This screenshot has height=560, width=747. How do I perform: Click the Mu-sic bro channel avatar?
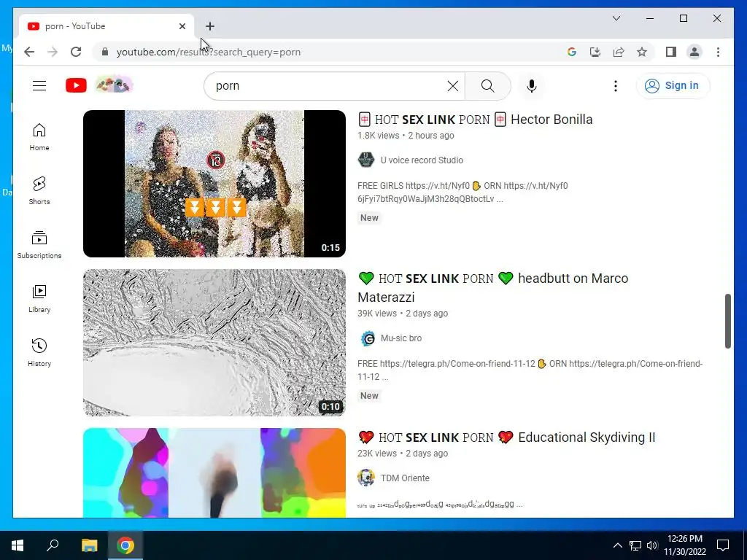point(366,338)
